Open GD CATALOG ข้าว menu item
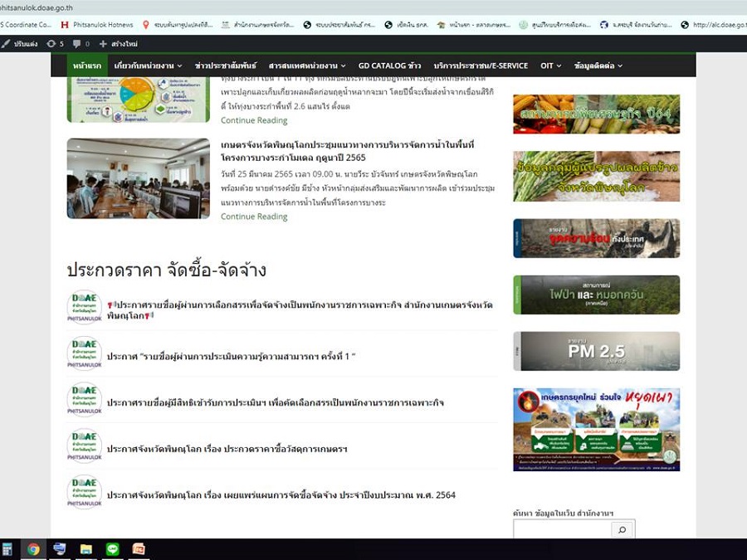This screenshot has height=560, width=747. tap(390, 66)
